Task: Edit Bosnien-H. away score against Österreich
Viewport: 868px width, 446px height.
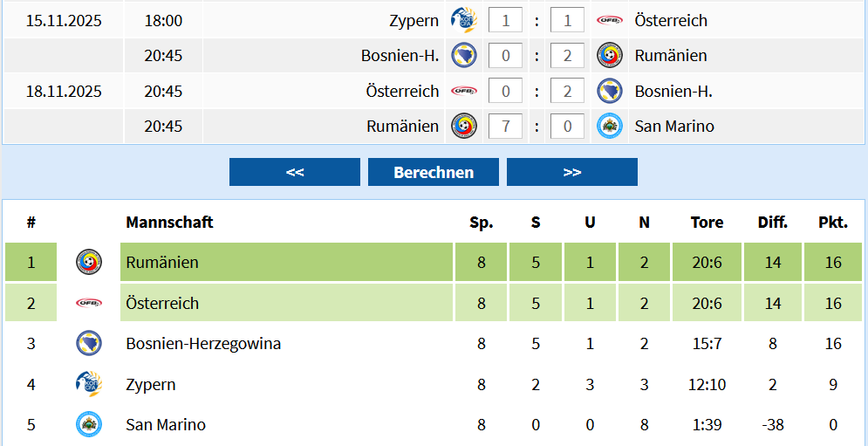Action: click(567, 91)
